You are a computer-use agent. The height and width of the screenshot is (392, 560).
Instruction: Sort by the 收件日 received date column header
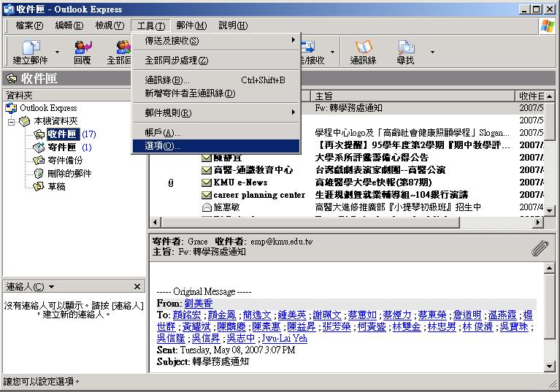point(530,96)
